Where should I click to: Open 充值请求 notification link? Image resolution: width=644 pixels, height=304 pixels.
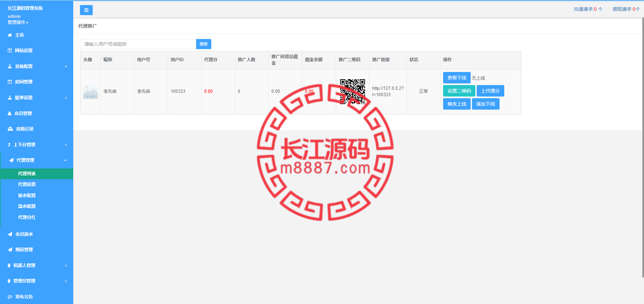(x=588, y=9)
